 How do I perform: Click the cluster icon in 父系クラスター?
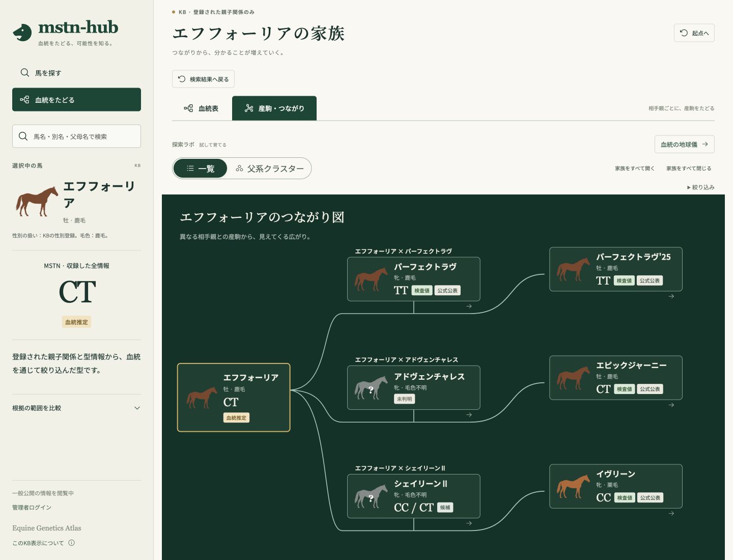[x=239, y=169]
